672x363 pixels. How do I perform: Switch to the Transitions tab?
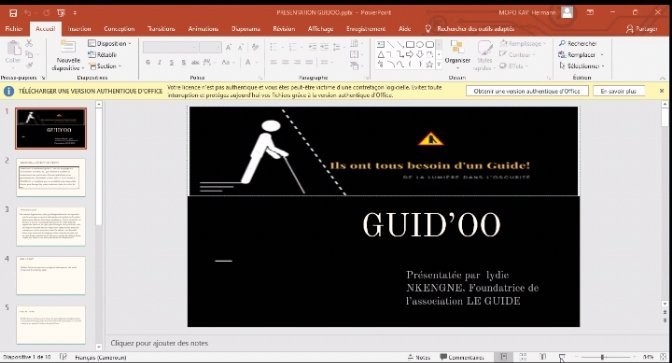click(161, 29)
